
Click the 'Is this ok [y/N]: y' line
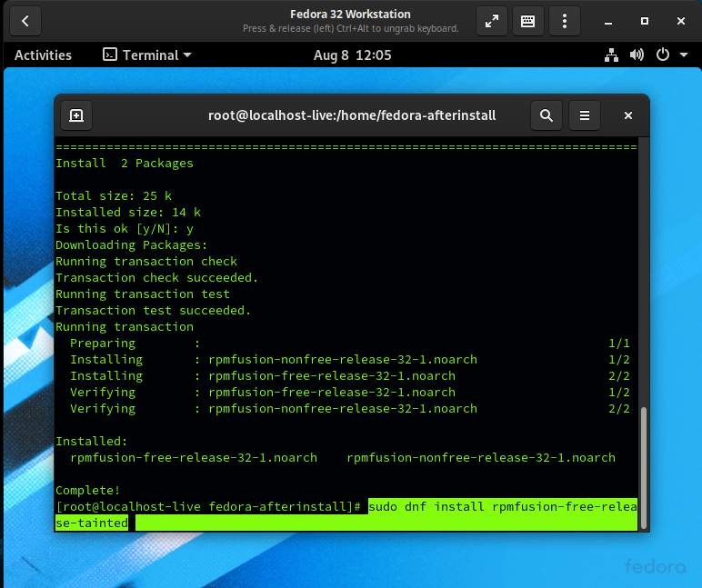pos(125,229)
